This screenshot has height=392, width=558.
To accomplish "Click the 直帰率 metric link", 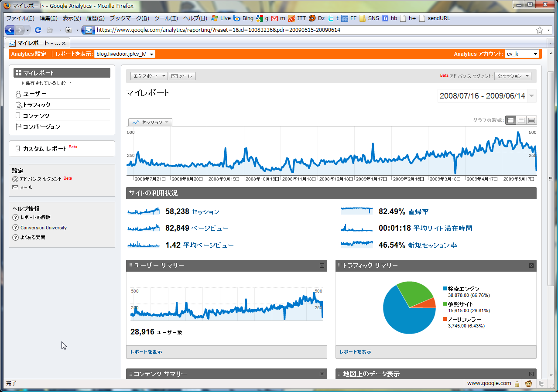I will click(x=418, y=211).
